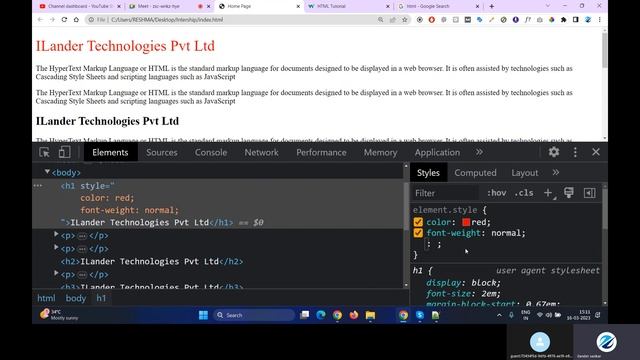Launch Microsoft Edge from the taskbar
The width and height of the screenshot is (640, 360).
coord(321,315)
